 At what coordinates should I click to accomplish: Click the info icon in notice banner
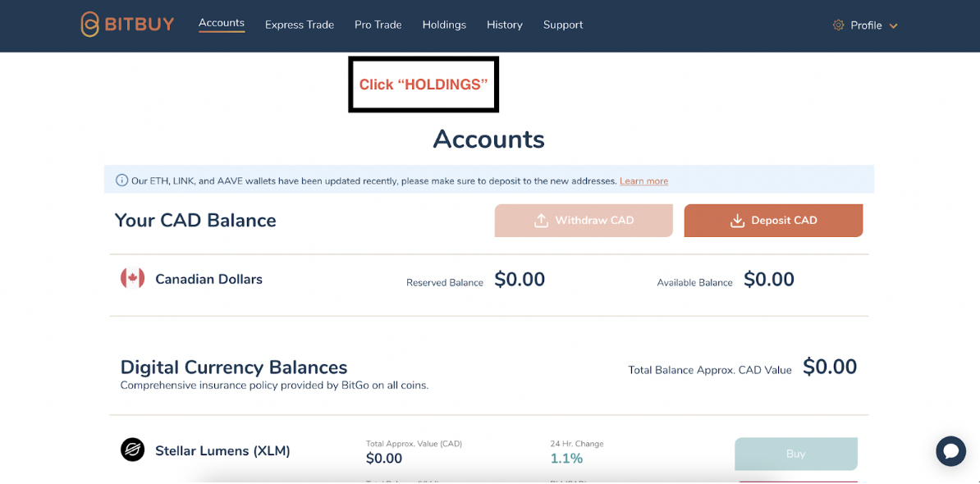121,180
